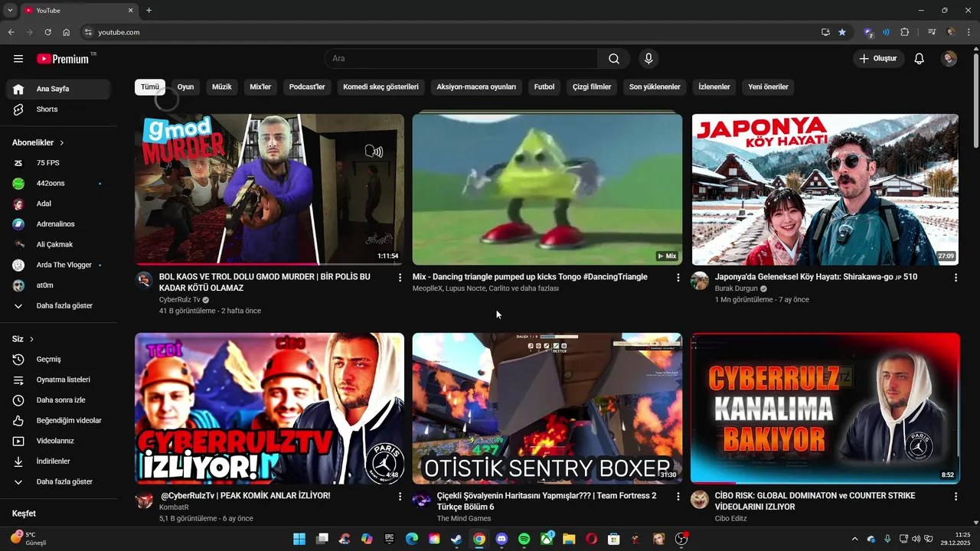Click Burak Durgun channel avatar
This screenshot has width=980, height=551.
pyautogui.click(x=700, y=281)
